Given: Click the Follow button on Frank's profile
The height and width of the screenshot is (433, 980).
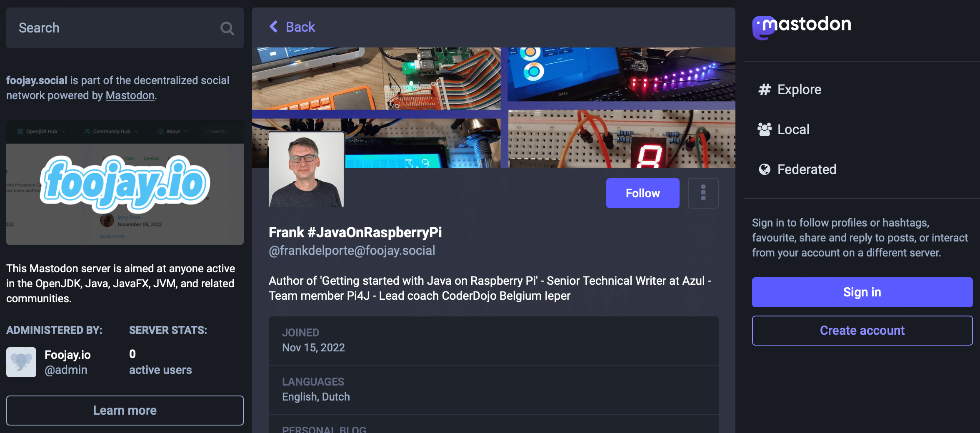Looking at the screenshot, I should (x=642, y=193).
